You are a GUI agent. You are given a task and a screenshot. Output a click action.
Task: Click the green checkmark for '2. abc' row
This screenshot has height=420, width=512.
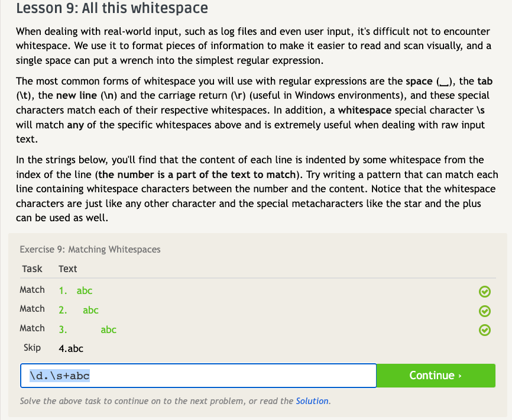485,311
